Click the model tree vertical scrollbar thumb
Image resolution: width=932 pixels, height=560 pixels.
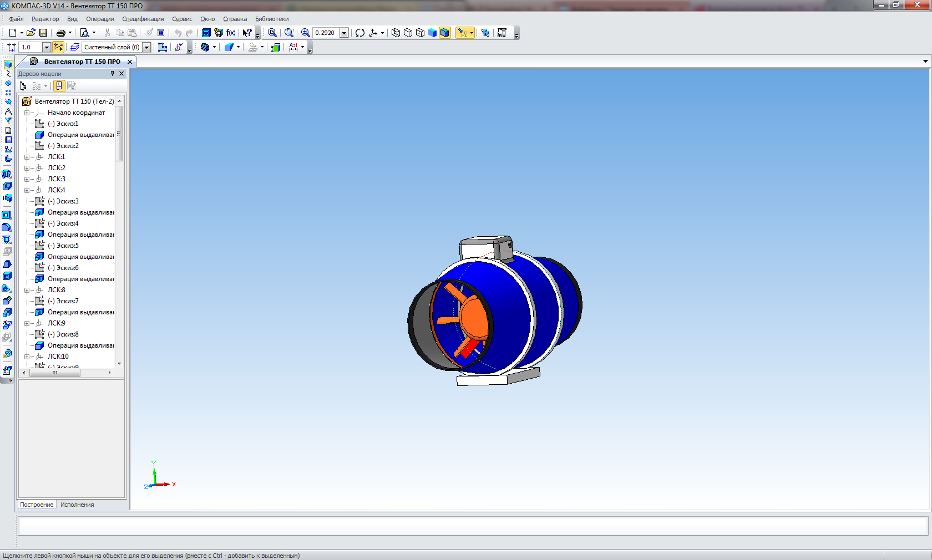119,133
